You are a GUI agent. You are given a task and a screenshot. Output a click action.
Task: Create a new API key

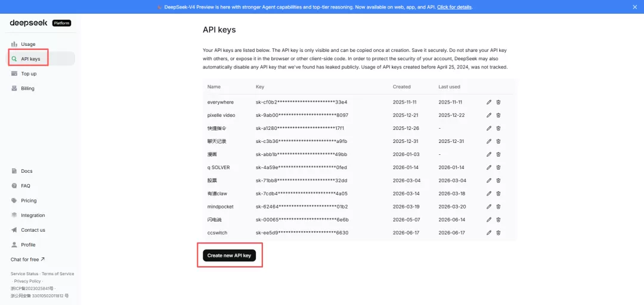tap(229, 256)
